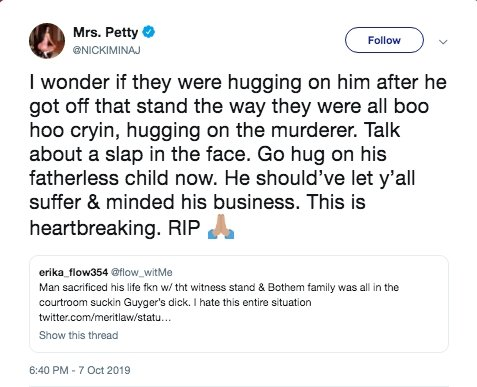Screen dimensions: 477x387
Task: Open the 6:40 PM - 7 Oct 2019 timestamp
Action: coord(80,370)
